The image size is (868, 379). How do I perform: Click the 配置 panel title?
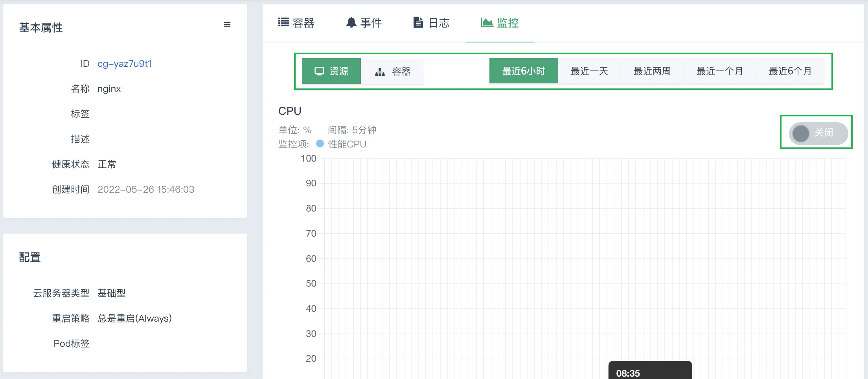(x=30, y=258)
